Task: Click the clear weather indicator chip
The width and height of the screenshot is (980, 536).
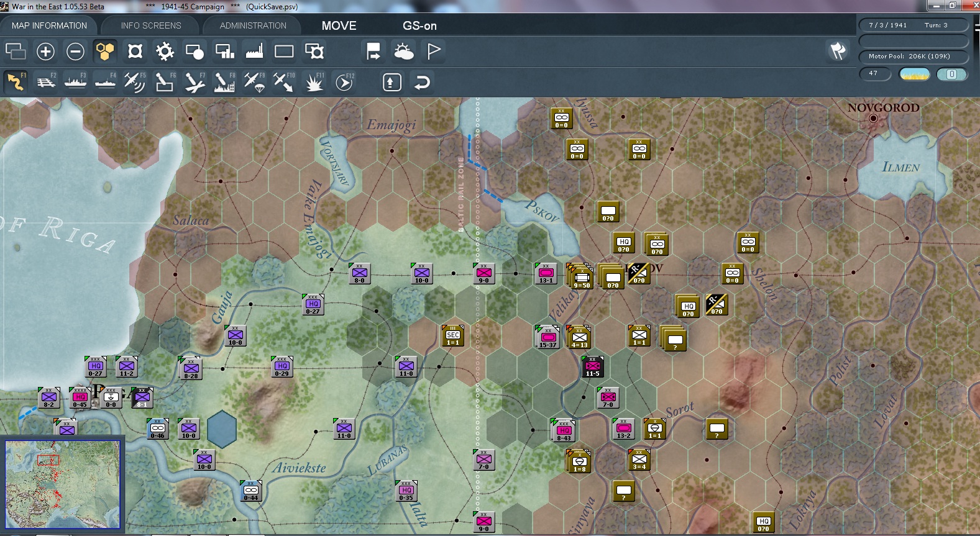Action: coord(915,75)
